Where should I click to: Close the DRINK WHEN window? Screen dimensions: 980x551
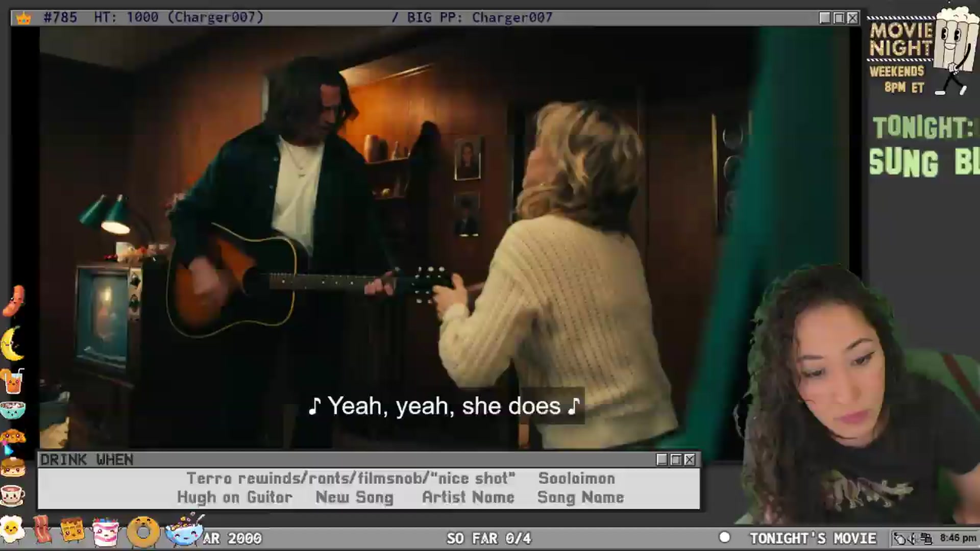click(690, 460)
